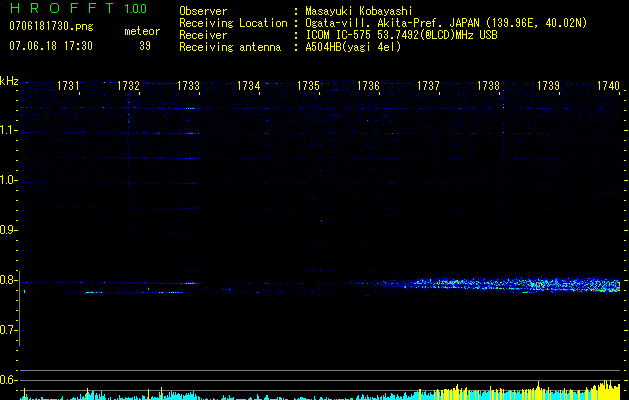Click the Receiving Location label

coord(233,23)
